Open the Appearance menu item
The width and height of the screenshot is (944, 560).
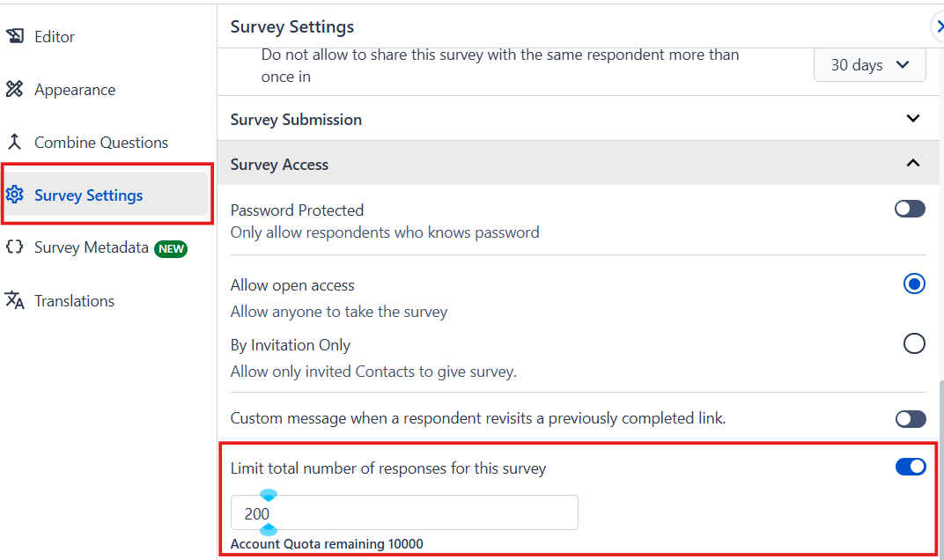(x=75, y=90)
